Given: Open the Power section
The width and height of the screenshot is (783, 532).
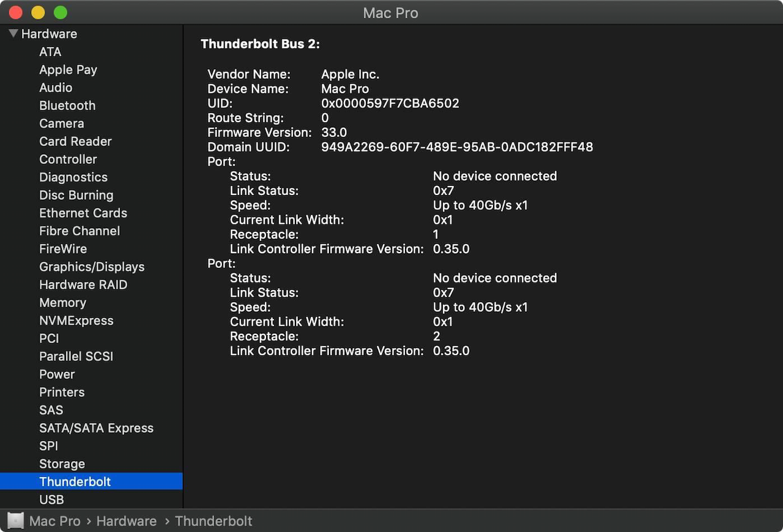Looking at the screenshot, I should pyautogui.click(x=57, y=374).
